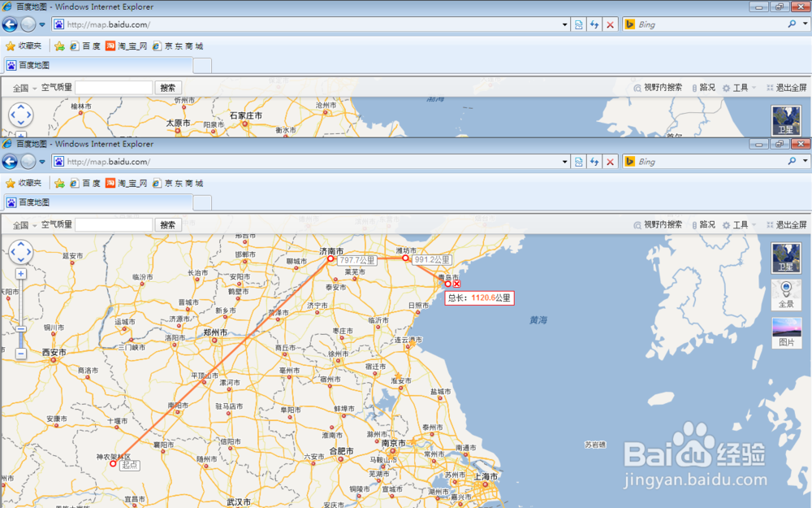Click the map zoom-in plus button

click(21, 274)
